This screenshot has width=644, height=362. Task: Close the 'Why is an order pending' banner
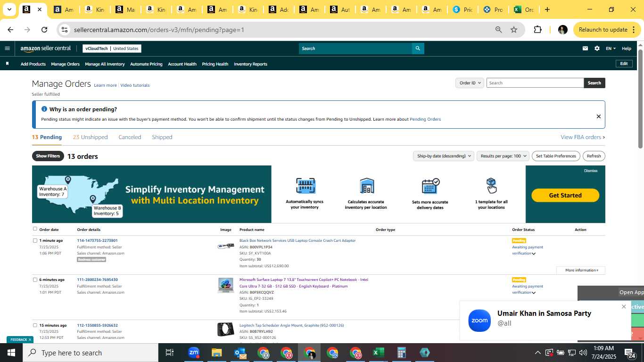[x=598, y=116]
